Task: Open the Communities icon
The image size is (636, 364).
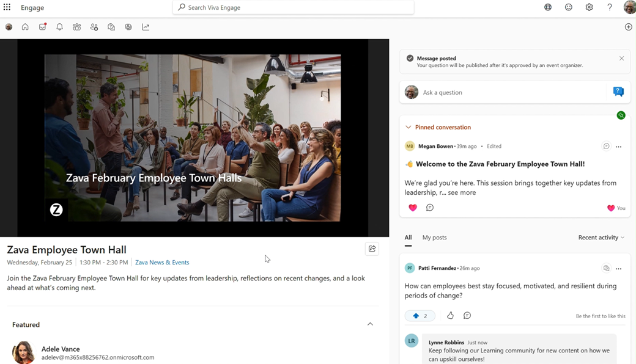Action: point(76,27)
